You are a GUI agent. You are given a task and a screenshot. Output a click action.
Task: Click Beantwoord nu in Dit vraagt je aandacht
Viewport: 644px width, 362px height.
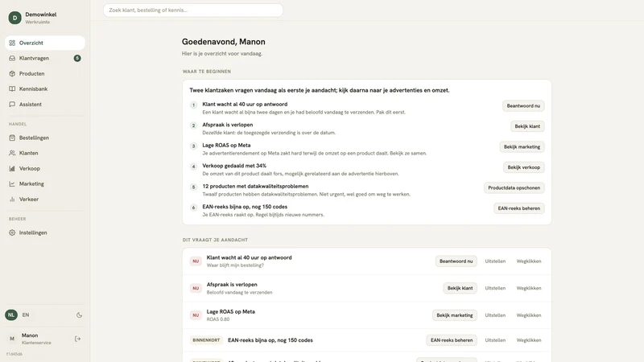pyautogui.click(x=456, y=261)
